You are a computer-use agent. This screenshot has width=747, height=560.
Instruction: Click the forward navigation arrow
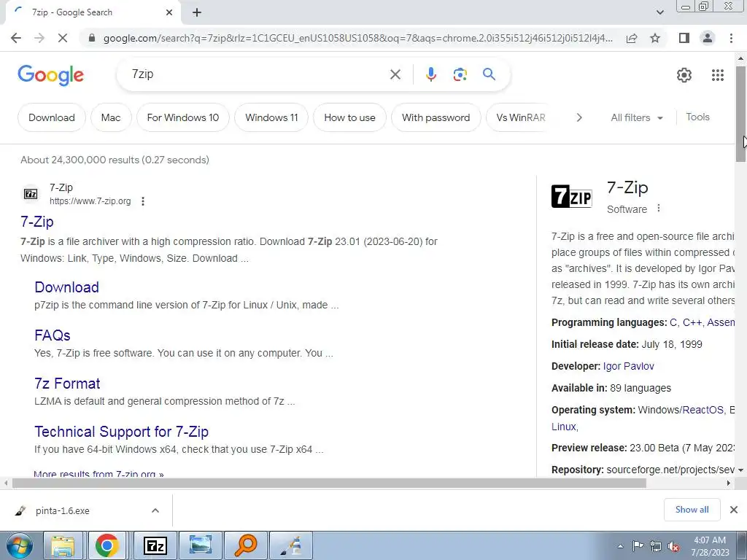tap(39, 38)
